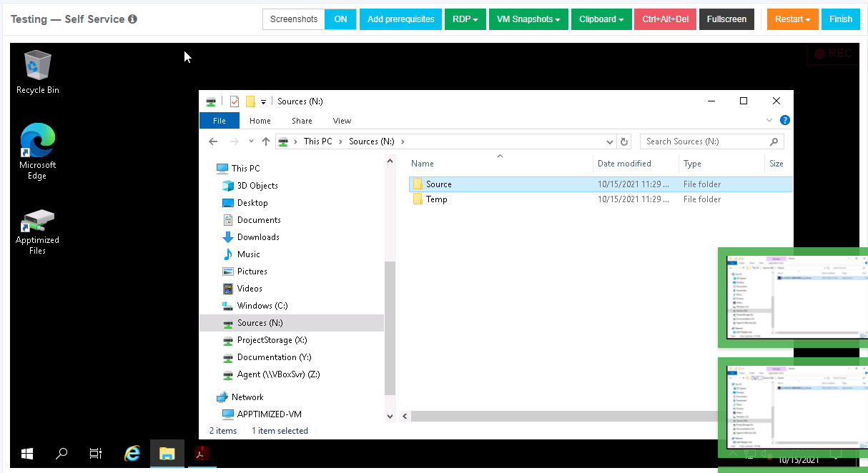Open the Recycle Bin desktop icon

(x=38, y=71)
